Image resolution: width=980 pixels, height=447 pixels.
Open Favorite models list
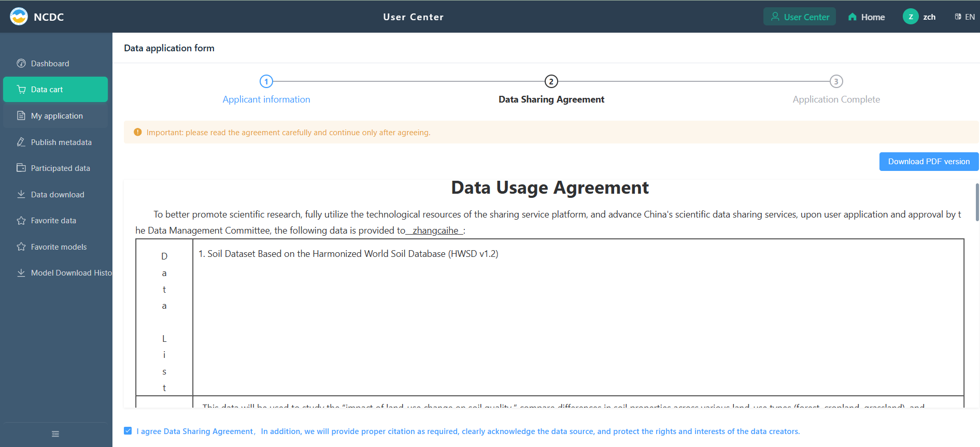point(55,247)
